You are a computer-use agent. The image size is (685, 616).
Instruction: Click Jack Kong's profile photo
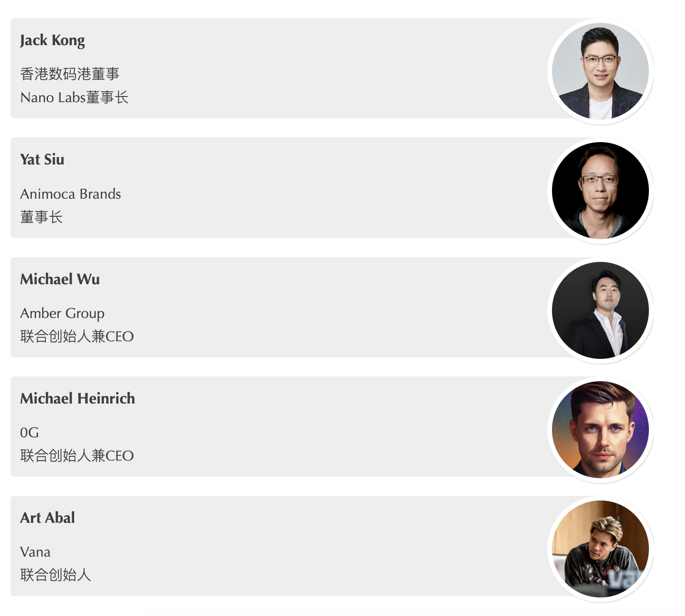point(600,71)
